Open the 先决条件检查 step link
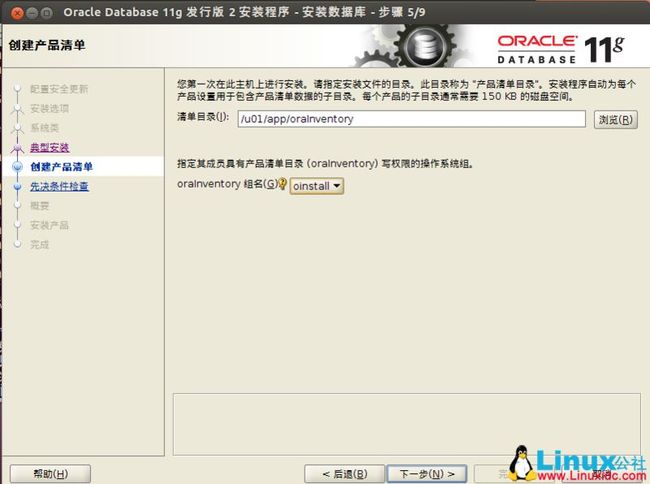 coord(59,186)
